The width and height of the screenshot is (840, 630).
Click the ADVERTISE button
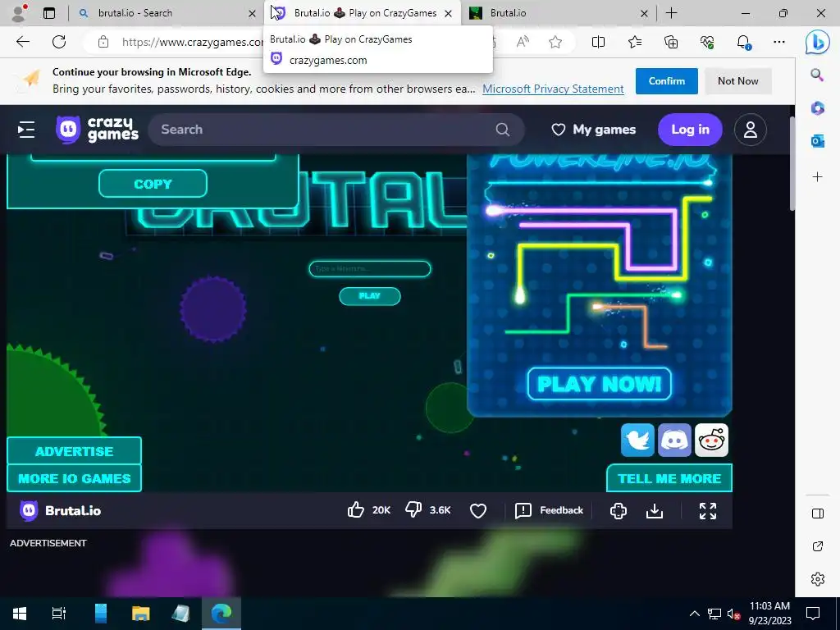pyautogui.click(x=74, y=451)
